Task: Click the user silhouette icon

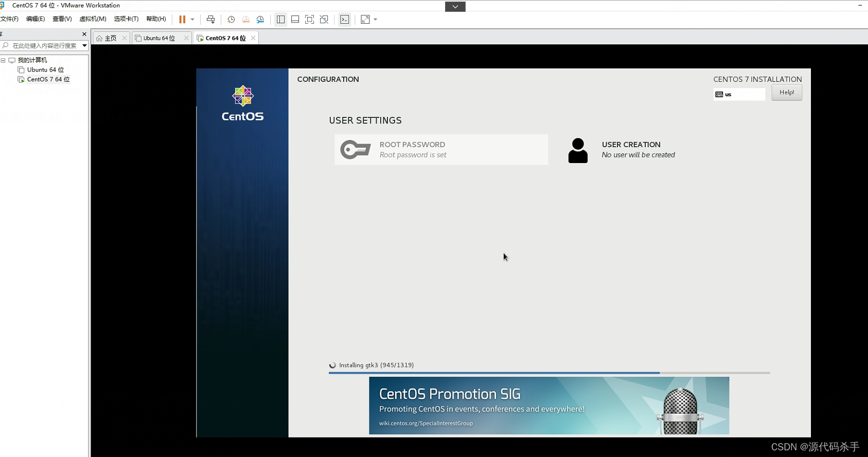Action: pyautogui.click(x=578, y=150)
